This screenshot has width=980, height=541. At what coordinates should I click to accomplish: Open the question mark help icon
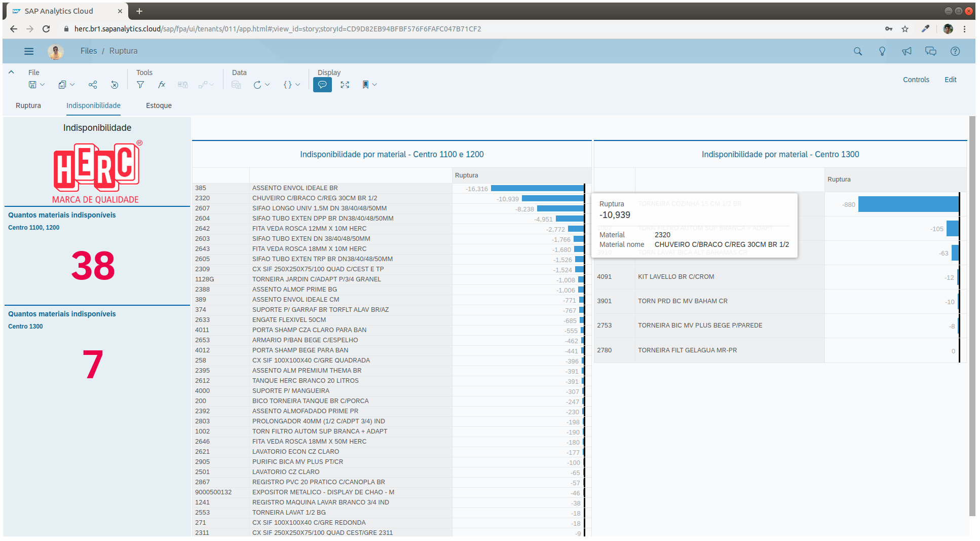point(955,51)
